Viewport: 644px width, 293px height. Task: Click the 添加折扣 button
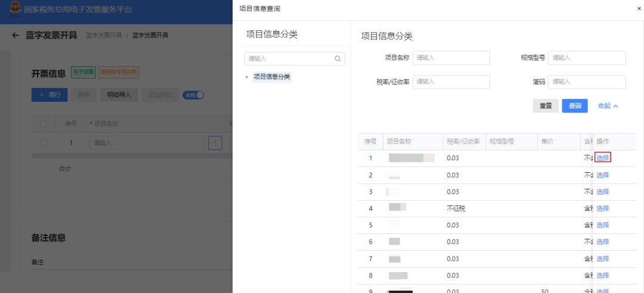coord(160,95)
